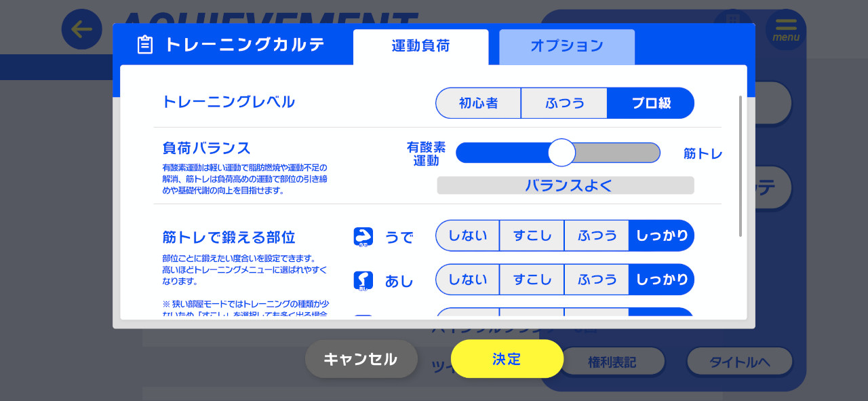This screenshot has height=401, width=868.
Task: Click the back arrow icon
Action: click(x=81, y=29)
